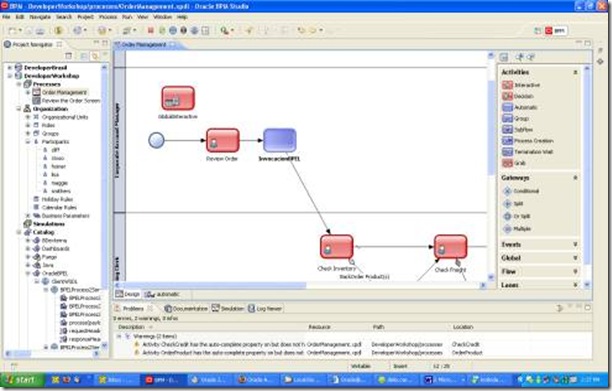This screenshot has width=612, height=391.
Task: Select the Decision activity in palette
Action: [x=518, y=96]
